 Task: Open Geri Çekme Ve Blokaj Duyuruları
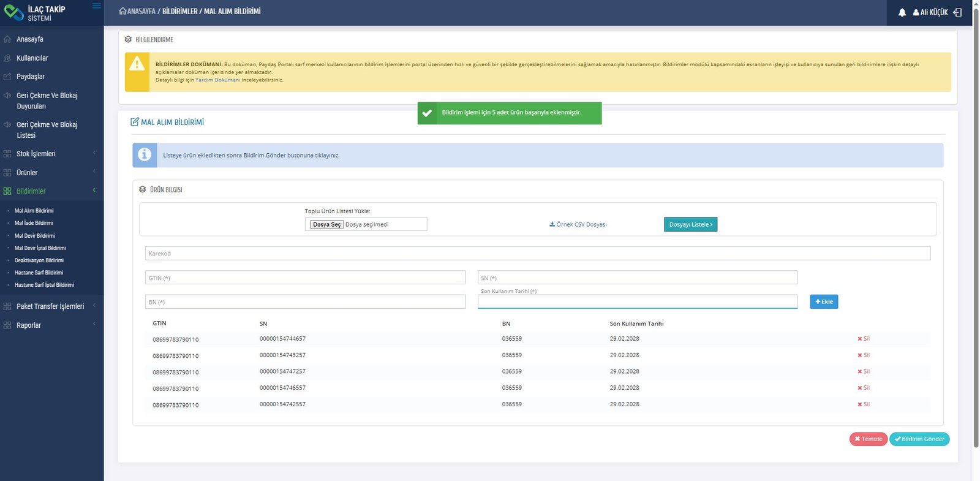pyautogui.click(x=47, y=101)
